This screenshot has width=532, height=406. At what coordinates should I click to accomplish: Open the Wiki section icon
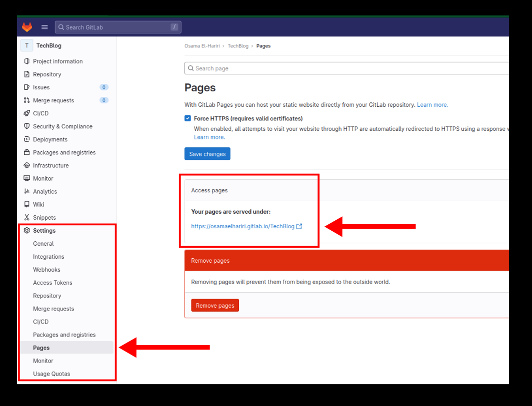[26, 204]
